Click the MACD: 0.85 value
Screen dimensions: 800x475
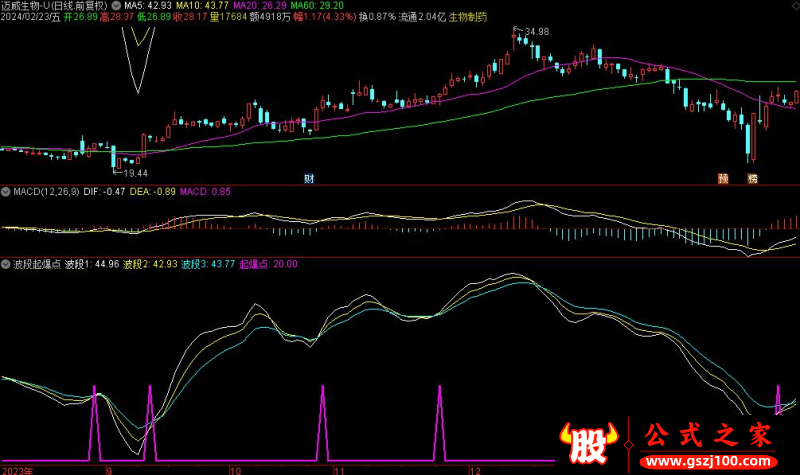coord(205,192)
